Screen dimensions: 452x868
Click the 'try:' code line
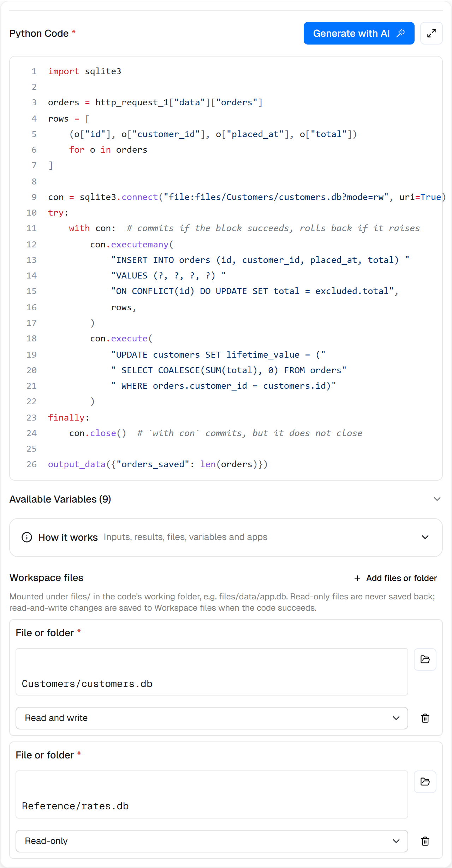(58, 213)
